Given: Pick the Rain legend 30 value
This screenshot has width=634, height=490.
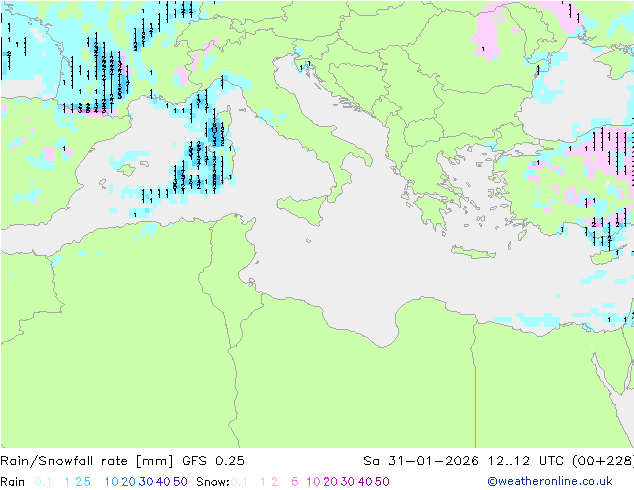Looking at the screenshot, I should point(146,482).
